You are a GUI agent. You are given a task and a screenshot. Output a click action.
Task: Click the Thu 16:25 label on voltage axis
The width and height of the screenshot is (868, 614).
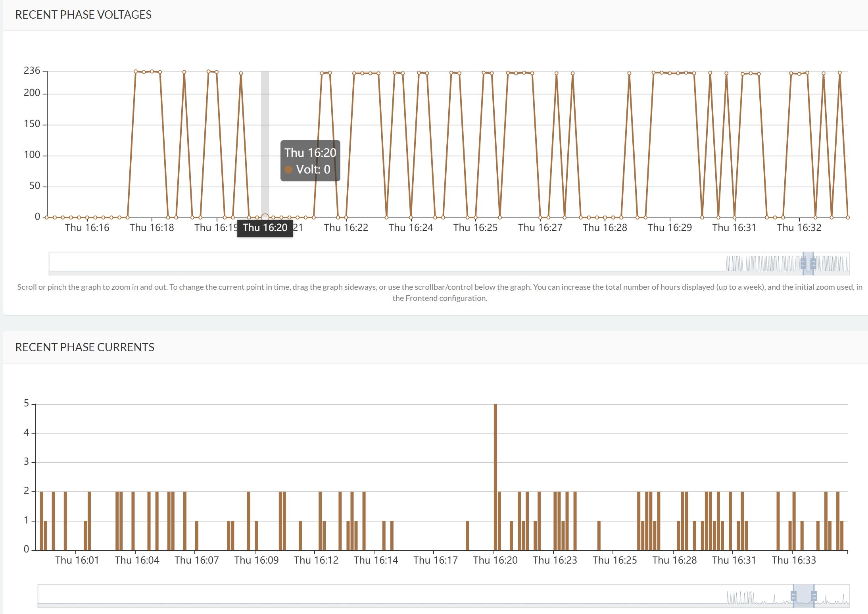pos(476,227)
